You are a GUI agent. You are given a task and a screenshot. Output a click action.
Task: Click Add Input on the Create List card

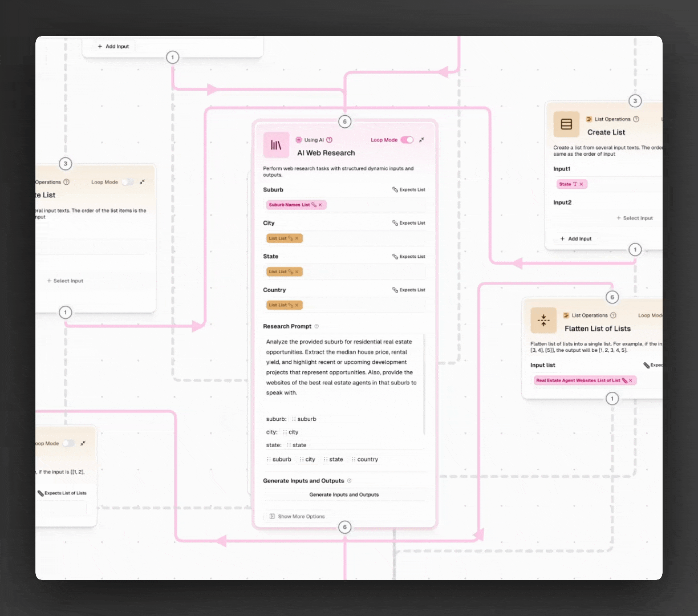click(x=575, y=238)
